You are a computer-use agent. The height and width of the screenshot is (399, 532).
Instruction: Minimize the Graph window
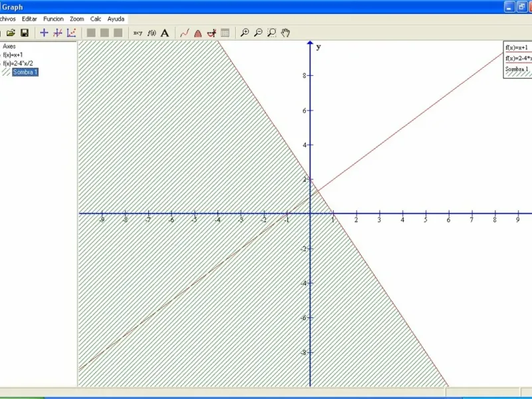click(509, 7)
